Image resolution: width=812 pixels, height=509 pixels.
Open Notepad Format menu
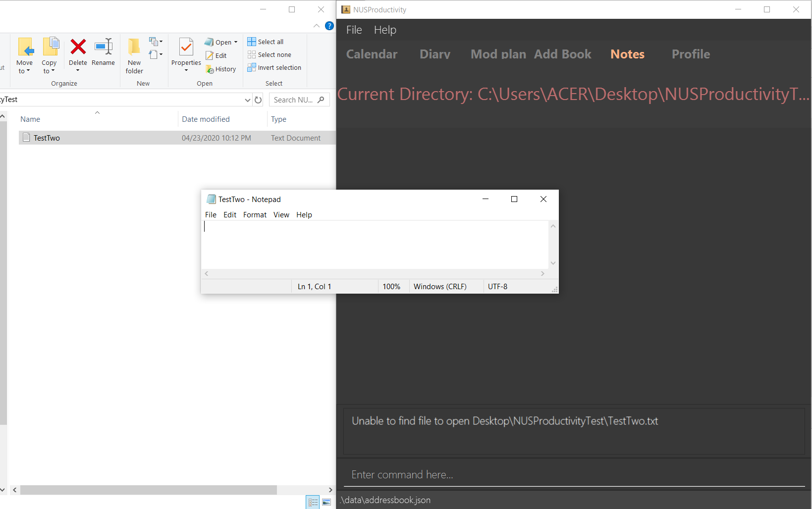255,215
